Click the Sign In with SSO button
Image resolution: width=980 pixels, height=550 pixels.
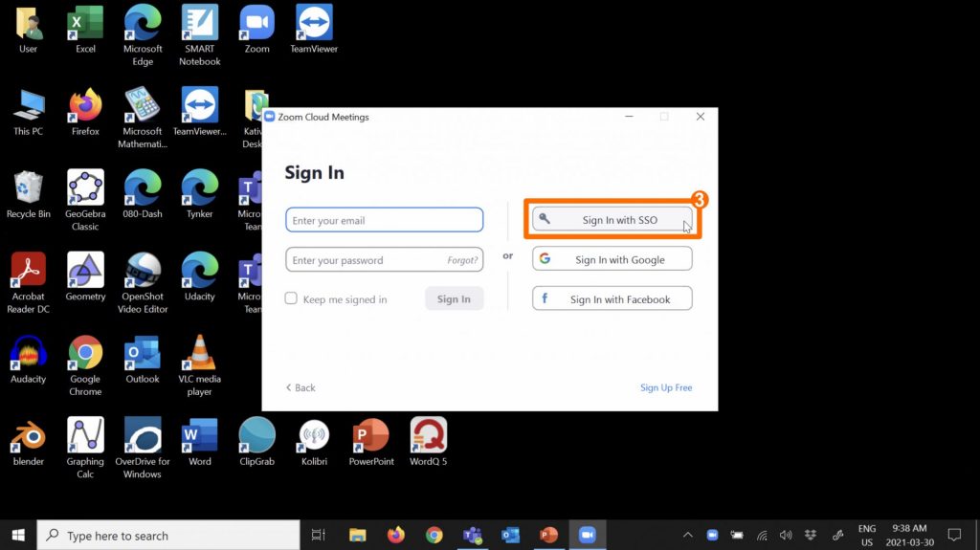point(612,220)
